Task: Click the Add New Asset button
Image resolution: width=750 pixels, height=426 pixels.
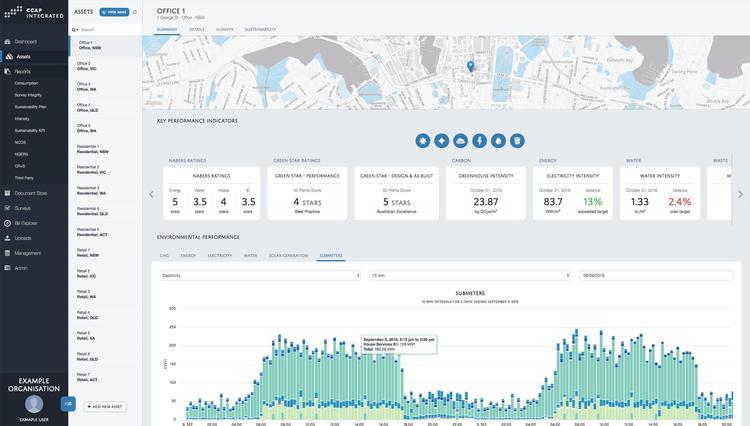Action: [x=105, y=407]
